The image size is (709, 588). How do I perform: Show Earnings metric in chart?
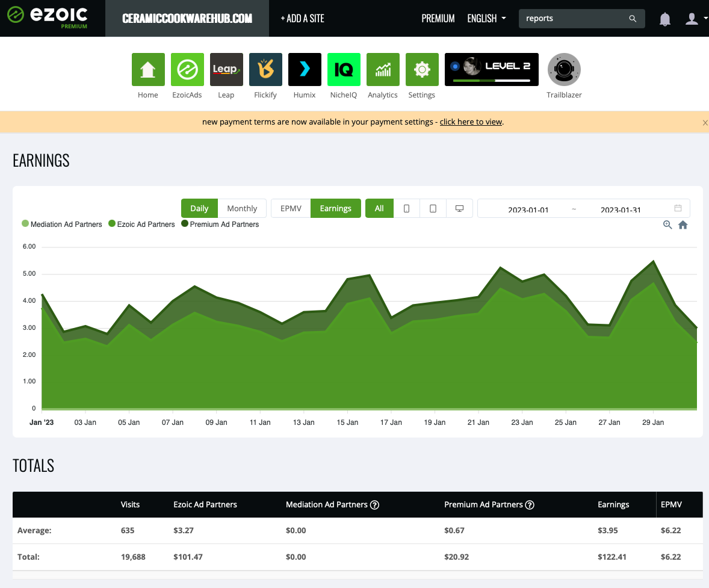click(x=335, y=208)
